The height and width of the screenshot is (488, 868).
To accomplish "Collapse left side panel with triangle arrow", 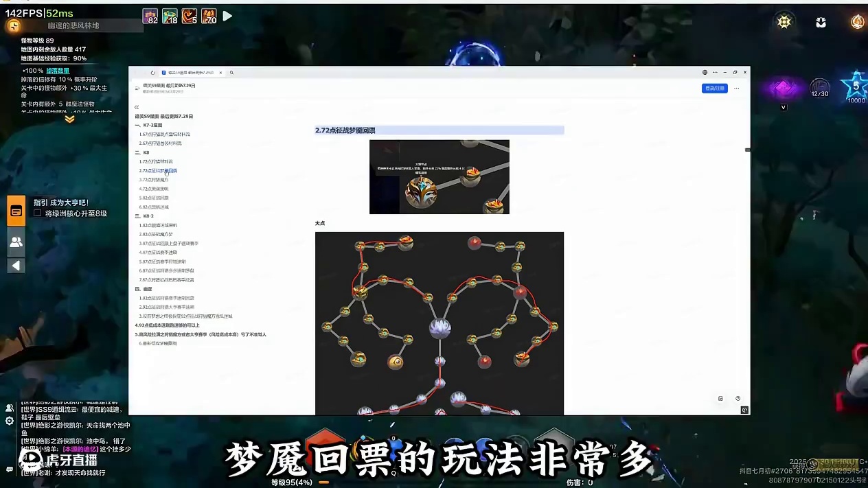I will point(16,266).
